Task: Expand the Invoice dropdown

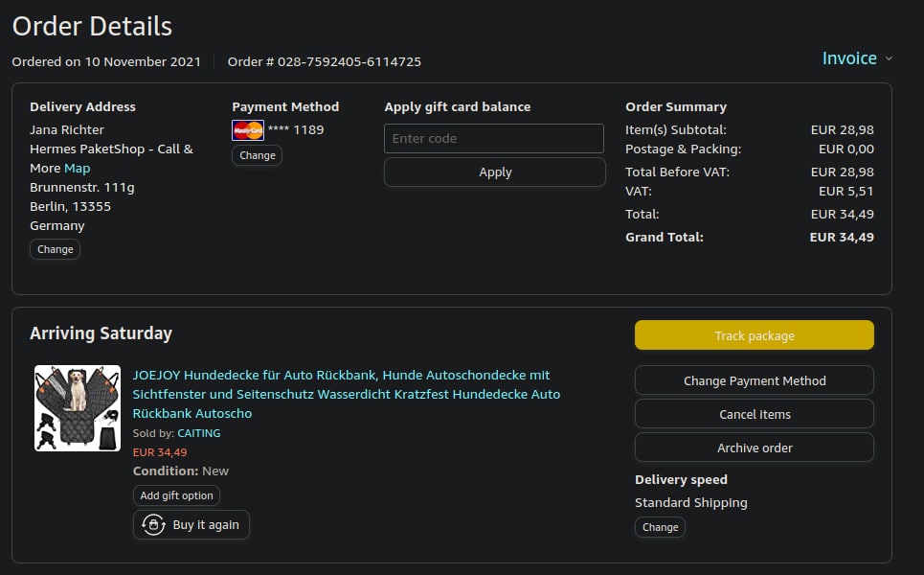Action: tap(849, 58)
